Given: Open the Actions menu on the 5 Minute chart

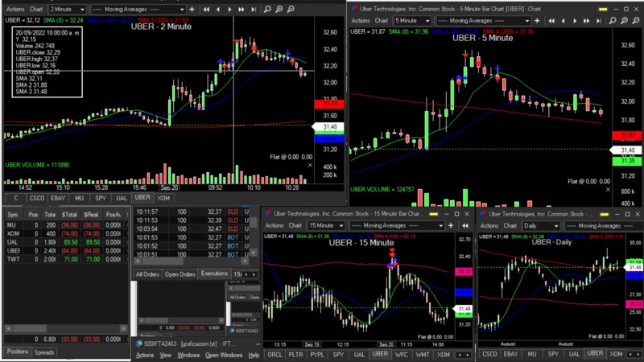Looking at the screenshot, I should (x=361, y=20).
